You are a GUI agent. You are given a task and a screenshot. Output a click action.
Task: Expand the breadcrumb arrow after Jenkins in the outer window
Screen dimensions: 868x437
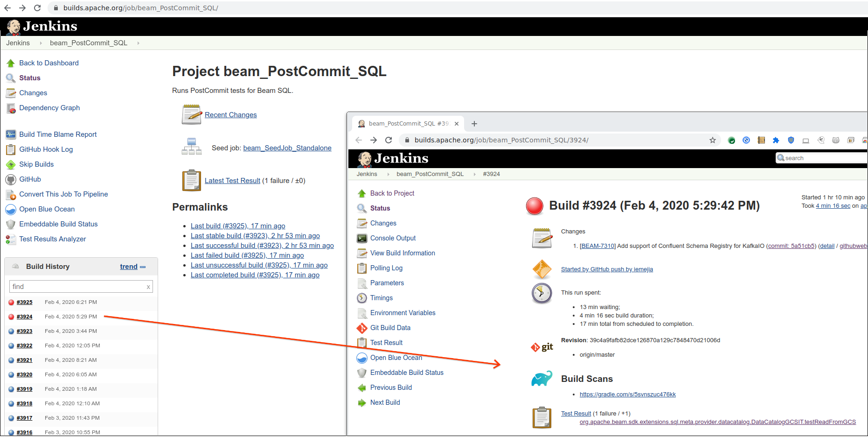coord(41,43)
